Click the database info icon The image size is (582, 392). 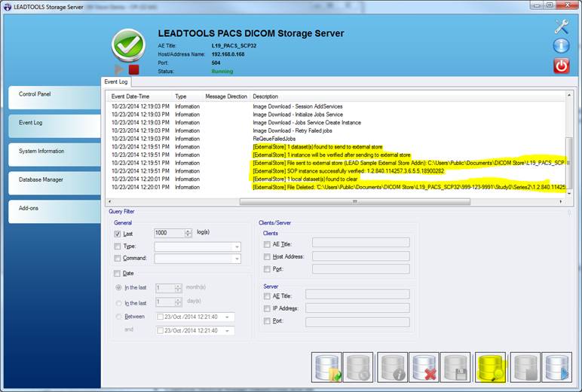click(x=392, y=368)
